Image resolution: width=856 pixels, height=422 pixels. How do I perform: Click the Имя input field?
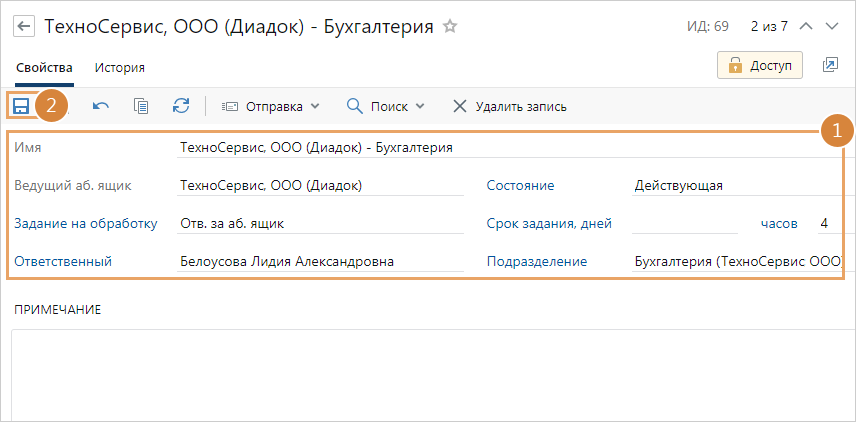coord(500,148)
